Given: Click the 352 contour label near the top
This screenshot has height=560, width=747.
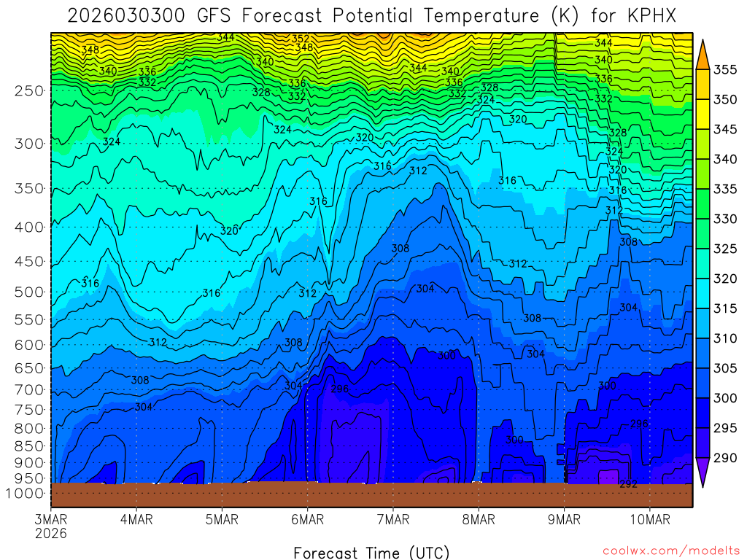Looking at the screenshot, I should pyautogui.click(x=301, y=39).
